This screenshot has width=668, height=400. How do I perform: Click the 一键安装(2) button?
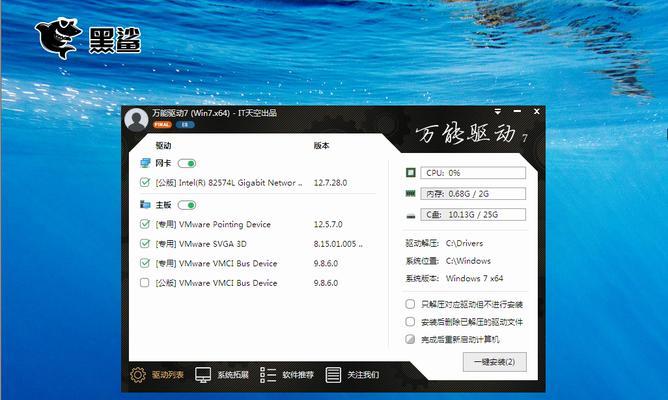click(x=495, y=362)
